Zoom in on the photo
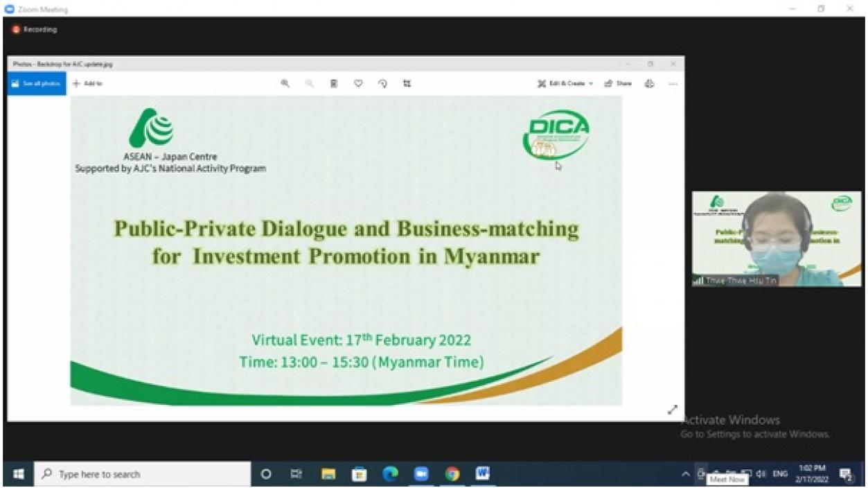This screenshot has height=488, width=868. click(285, 84)
